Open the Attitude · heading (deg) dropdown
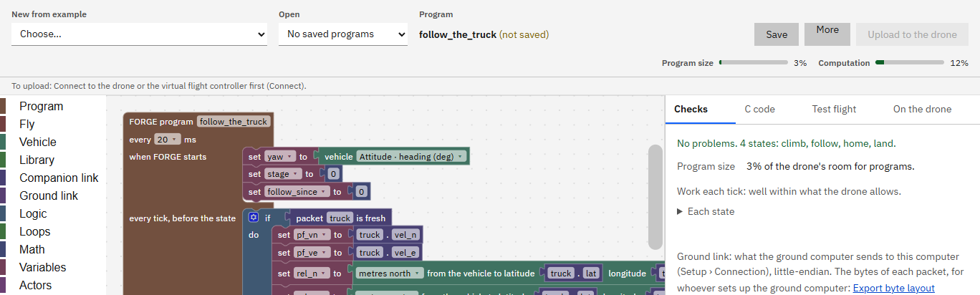Screen dimensions: 980x295 (x=411, y=157)
